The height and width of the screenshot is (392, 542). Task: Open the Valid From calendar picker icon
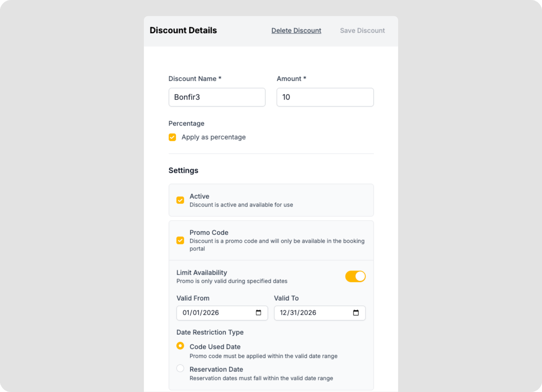click(x=258, y=313)
